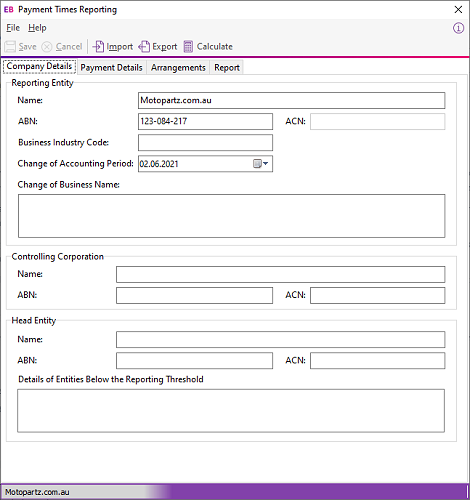Click the Import toolbar icon

(x=98, y=47)
